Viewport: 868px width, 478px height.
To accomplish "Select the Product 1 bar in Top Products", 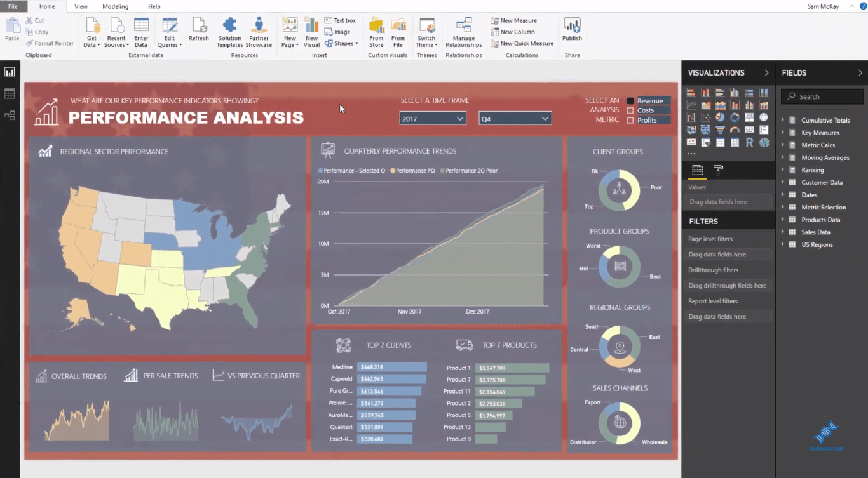I will [x=512, y=368].
